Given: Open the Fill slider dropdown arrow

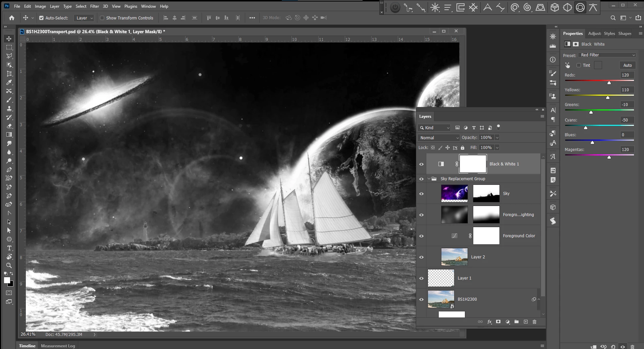Looking at the screenshot, I should pyautogui.click(x=497, y=148).
